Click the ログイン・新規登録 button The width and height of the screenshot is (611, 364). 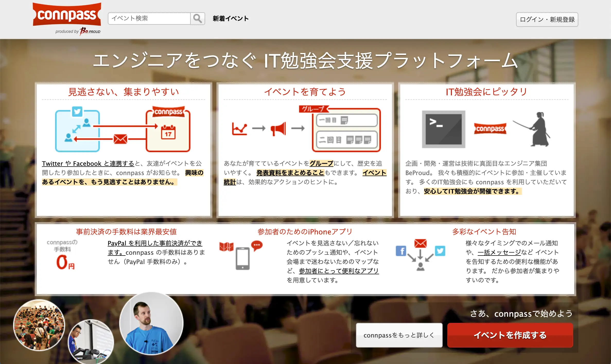tap(547, 20)
